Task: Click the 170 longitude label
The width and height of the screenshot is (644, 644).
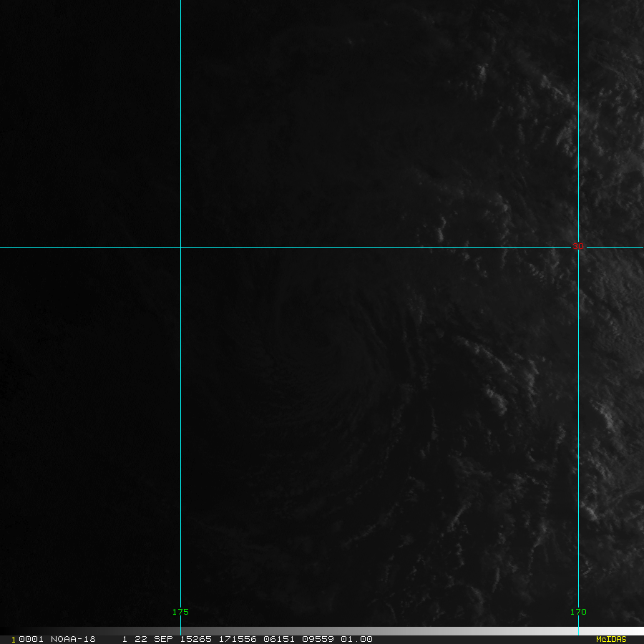Action: click(578, 612)
